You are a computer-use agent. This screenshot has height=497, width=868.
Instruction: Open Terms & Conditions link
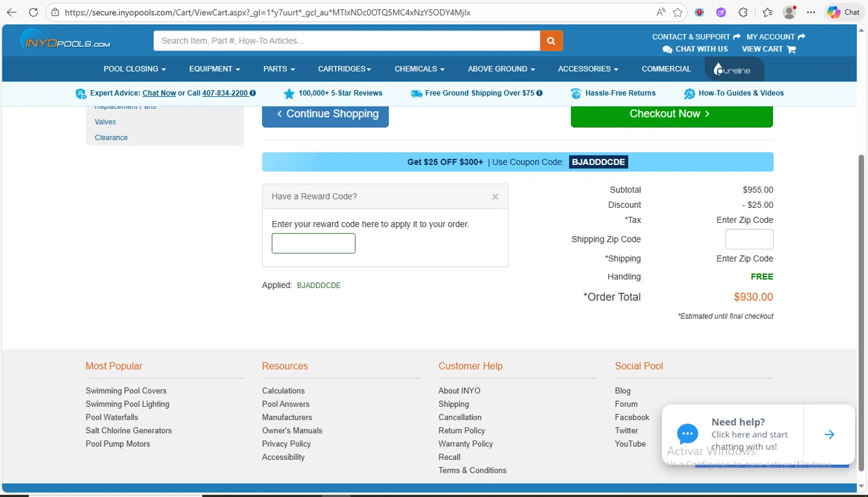click(472, 471)
